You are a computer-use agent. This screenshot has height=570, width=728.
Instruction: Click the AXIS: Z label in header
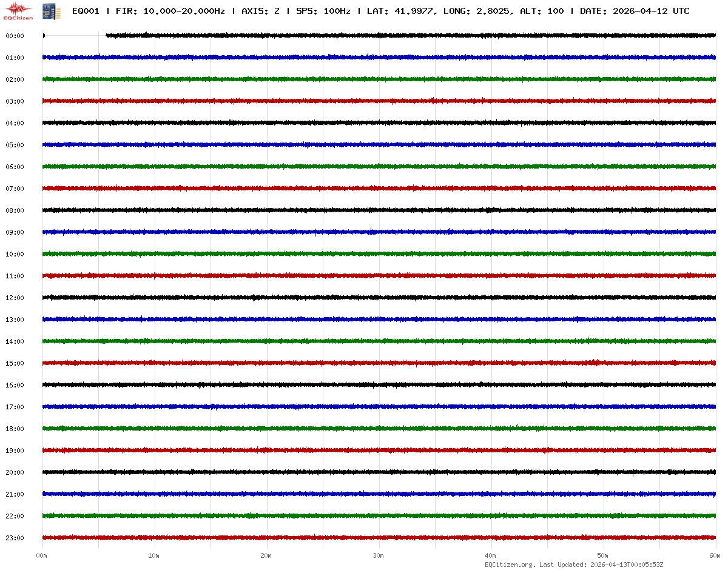tap(260, 11)
